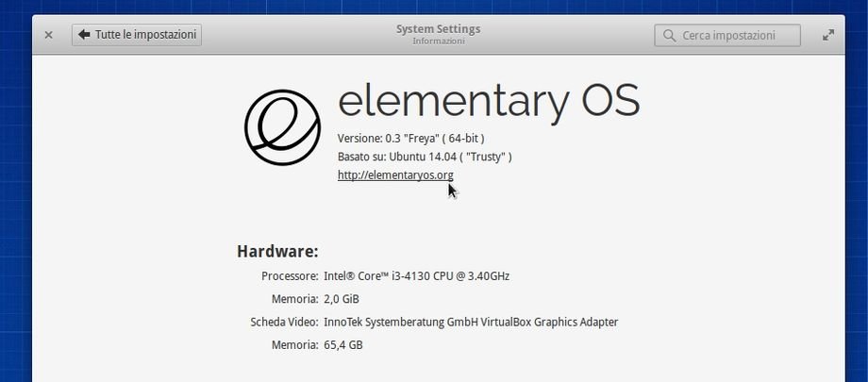Maximize window using the expand arrows icon

pyautogui.click(x=828, y=35)
